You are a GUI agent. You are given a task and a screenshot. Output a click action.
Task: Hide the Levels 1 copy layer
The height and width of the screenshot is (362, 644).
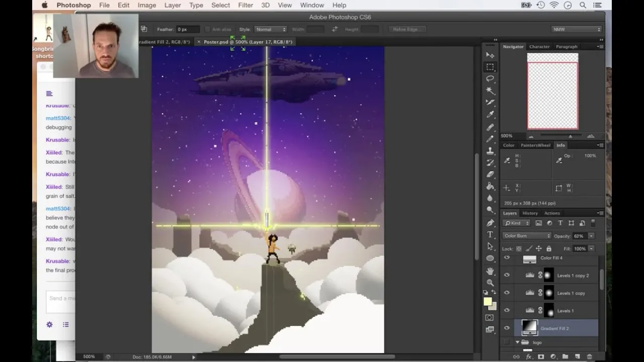507,293
